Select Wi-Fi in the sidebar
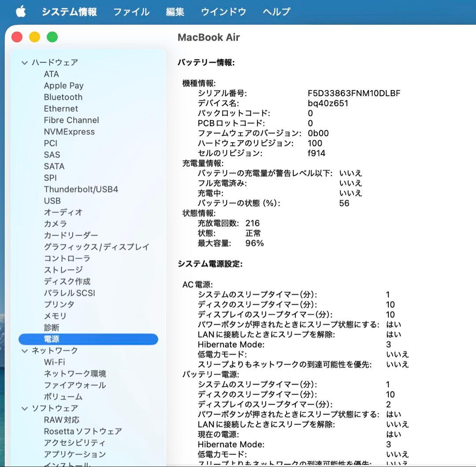 (54, 362)
